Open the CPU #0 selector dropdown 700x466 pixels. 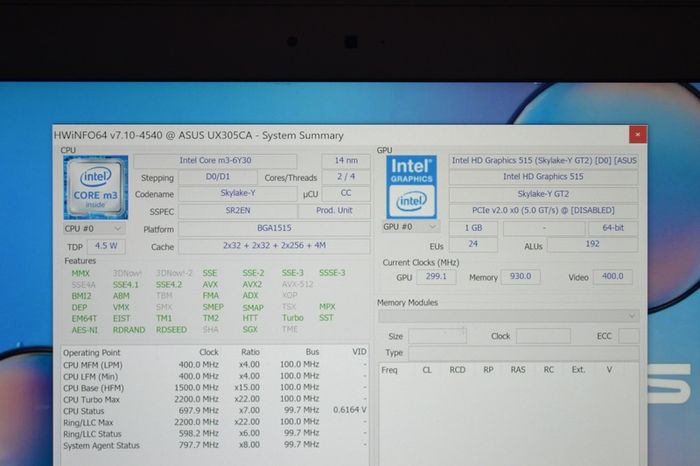click(93, 229)
